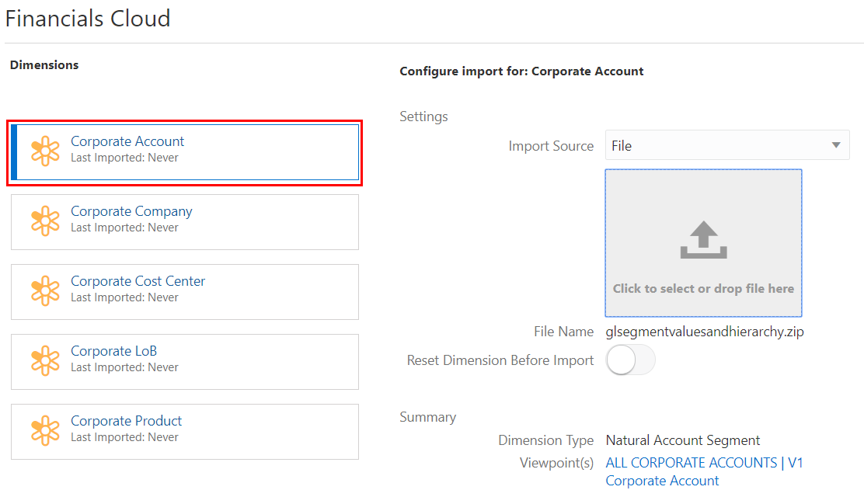
Task: Click the Corporate LoB dimension icon
Action: [x=45, y=361]
